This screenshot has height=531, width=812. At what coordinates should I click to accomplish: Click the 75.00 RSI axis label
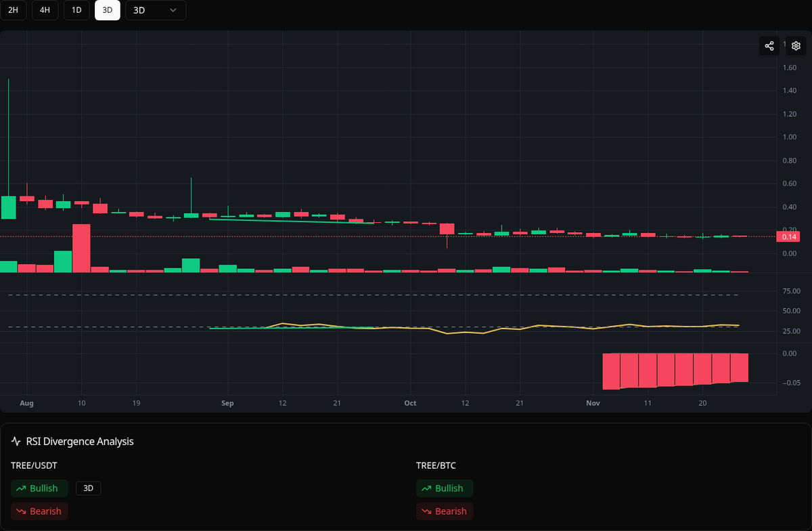pyautogui.click(x=791, y=291)
